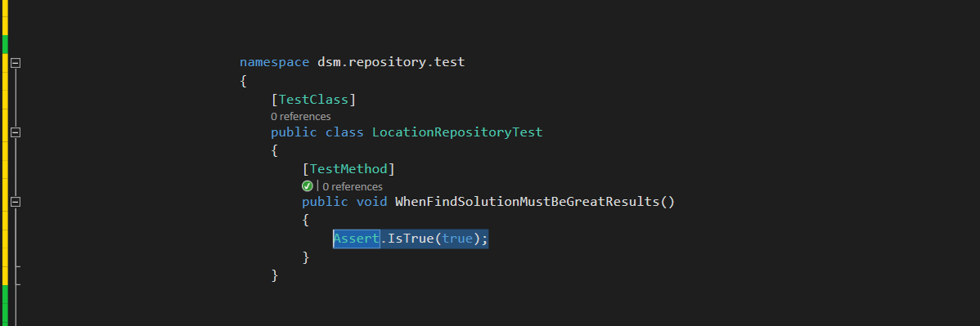Image resolution: width=980 pixels, height=326 pixels.
Task: Click the green test-passed checkmark icon
Action: pos(307,186)
